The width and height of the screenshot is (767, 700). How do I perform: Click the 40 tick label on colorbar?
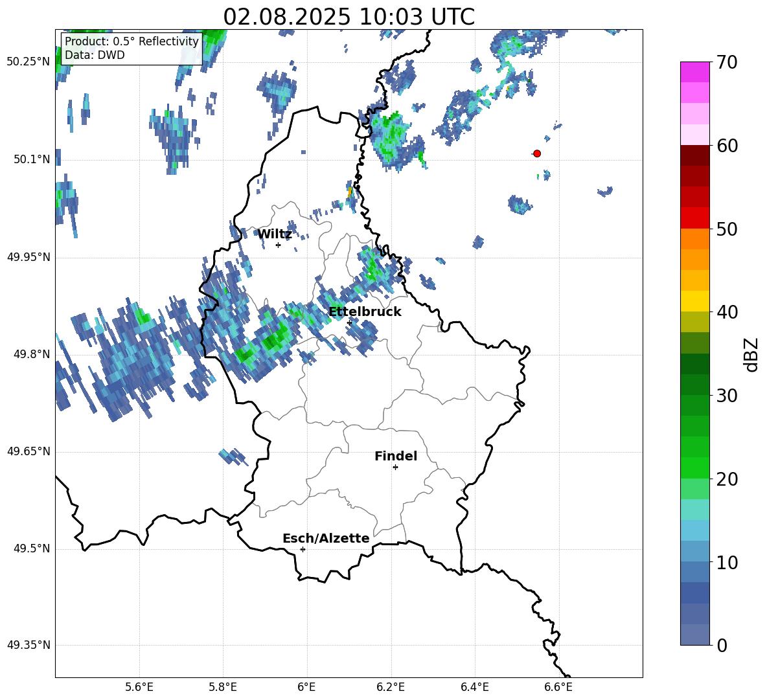coord(727,312)
